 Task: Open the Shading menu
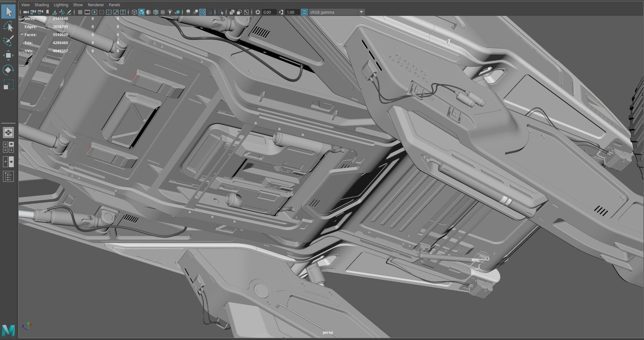coord(42,5)
